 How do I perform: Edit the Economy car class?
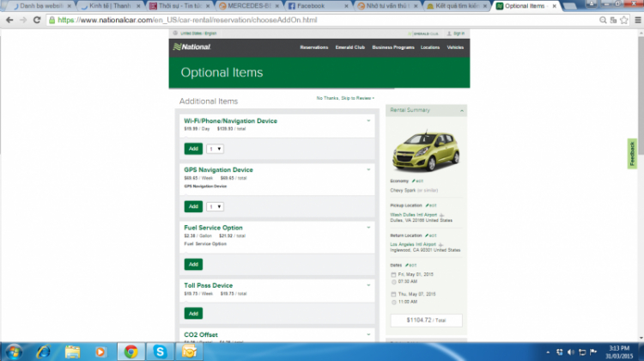pyautogui.click(x=417, y=180)
